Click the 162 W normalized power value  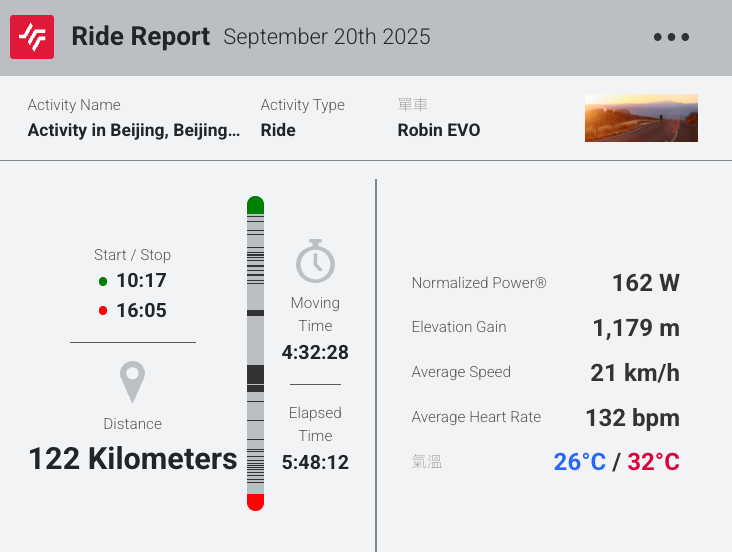(645, 283)
